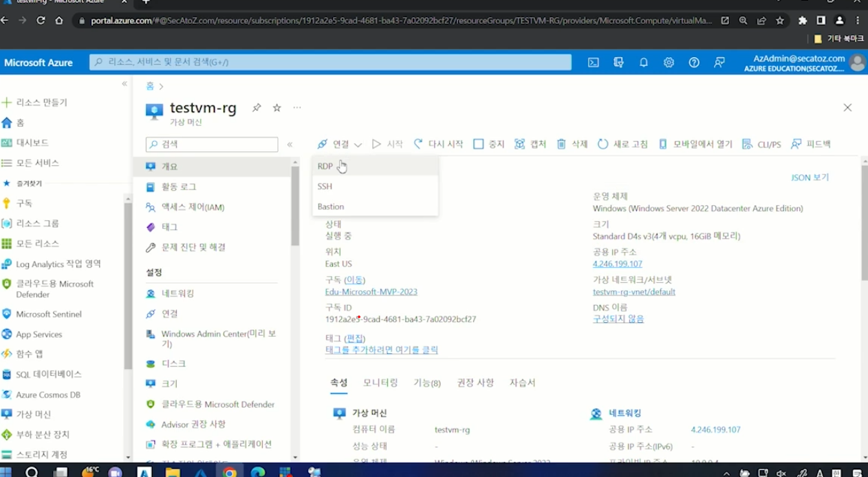Switch to the 기능(8) tab
The height and width of the screenshot is (477, 868).
(x=427, y=383)
